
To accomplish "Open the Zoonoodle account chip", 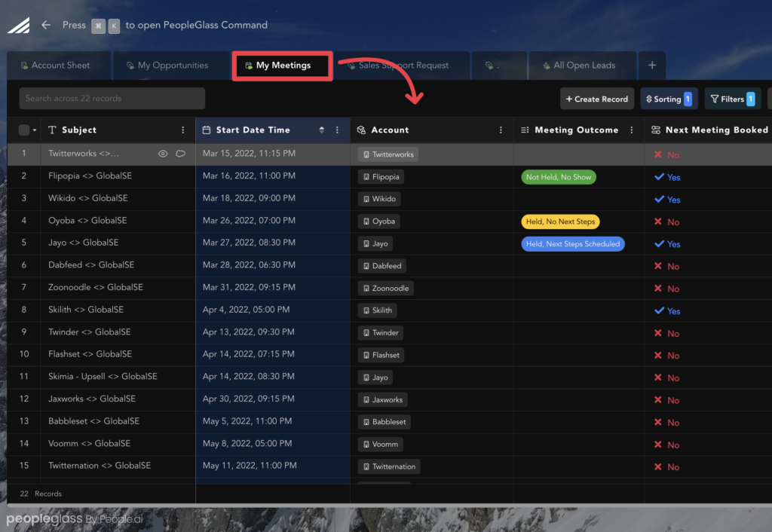I will 385,289.
